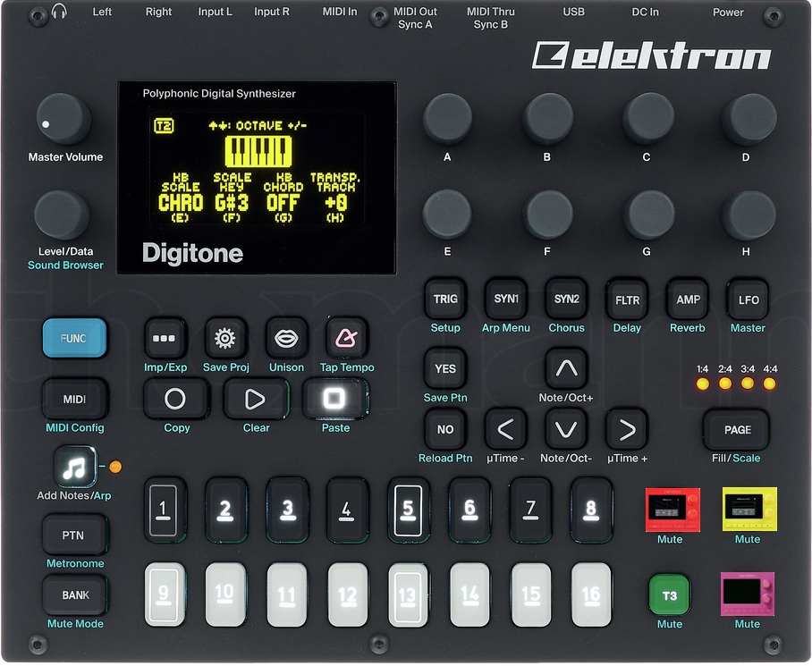Turn data knob E for KB scale
Image resolution: width=812 pixels, height=666 pixels.
447,215
